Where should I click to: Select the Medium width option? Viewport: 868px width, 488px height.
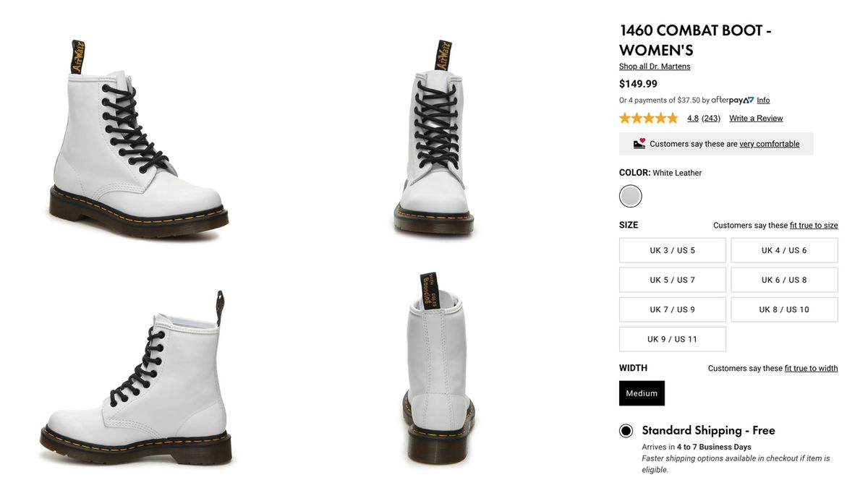[642, 393]
